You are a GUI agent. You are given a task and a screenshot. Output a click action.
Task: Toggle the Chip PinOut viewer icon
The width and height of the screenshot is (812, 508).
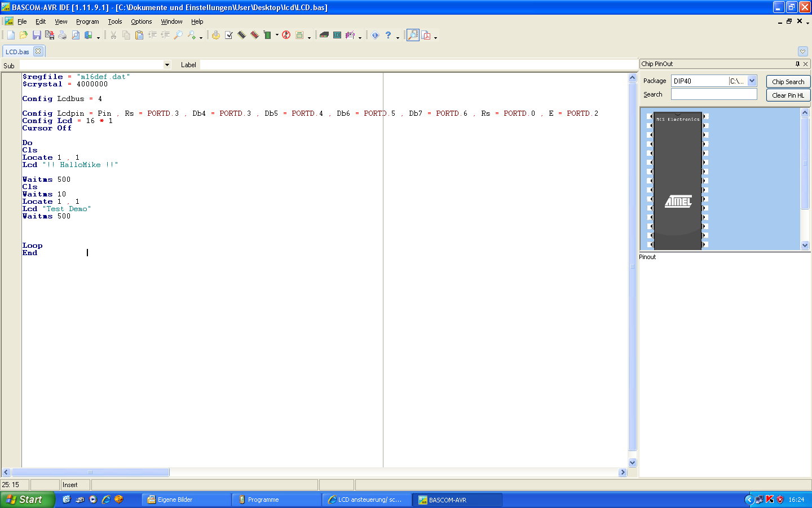413,35
